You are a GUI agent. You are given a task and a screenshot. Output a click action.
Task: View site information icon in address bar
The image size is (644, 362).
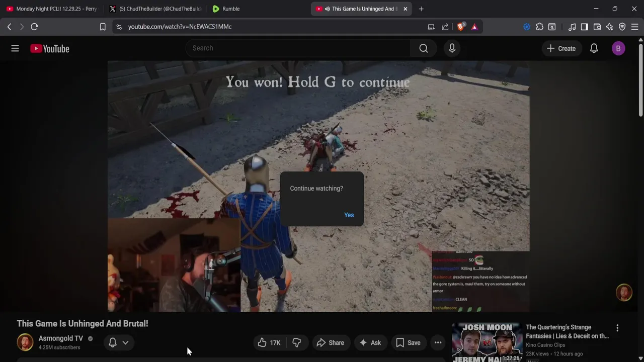pyautogui.click(x=119, y=27)
